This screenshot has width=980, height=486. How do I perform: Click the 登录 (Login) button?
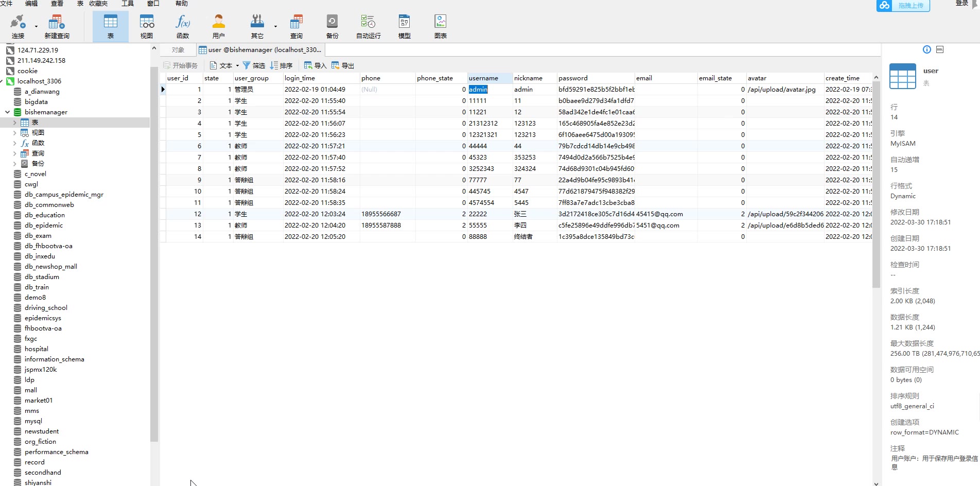(x=961, y=4)
